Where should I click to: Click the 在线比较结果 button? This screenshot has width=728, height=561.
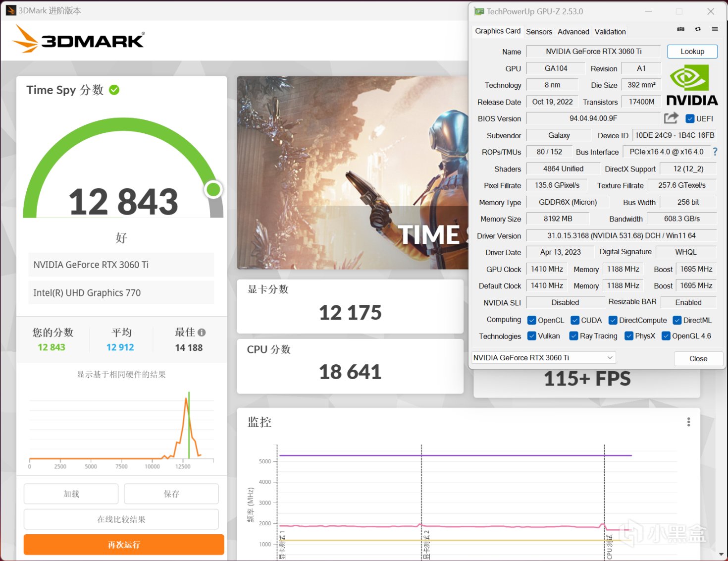(121, 519)
